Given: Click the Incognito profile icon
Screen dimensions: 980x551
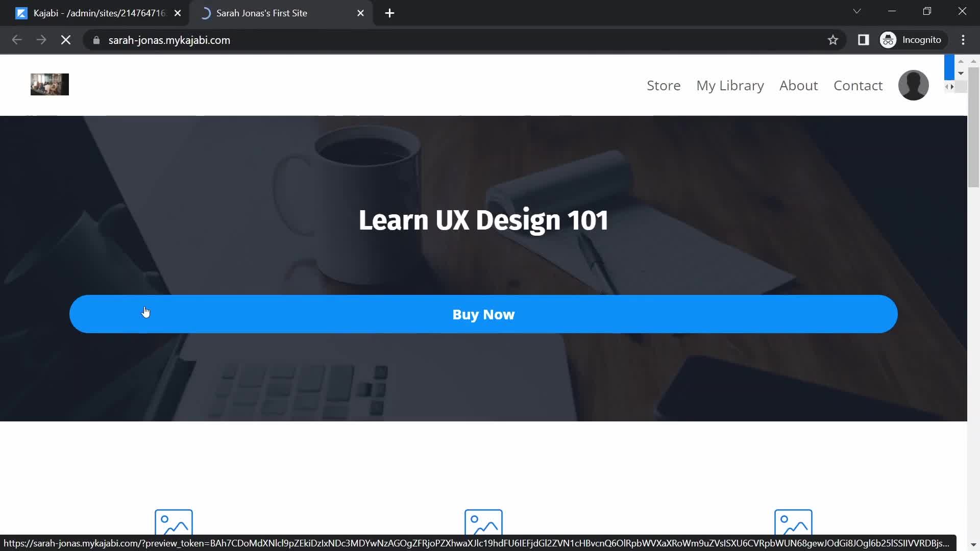Looking at the screenshot, I should pyautogui.click(x=889, y=40).
